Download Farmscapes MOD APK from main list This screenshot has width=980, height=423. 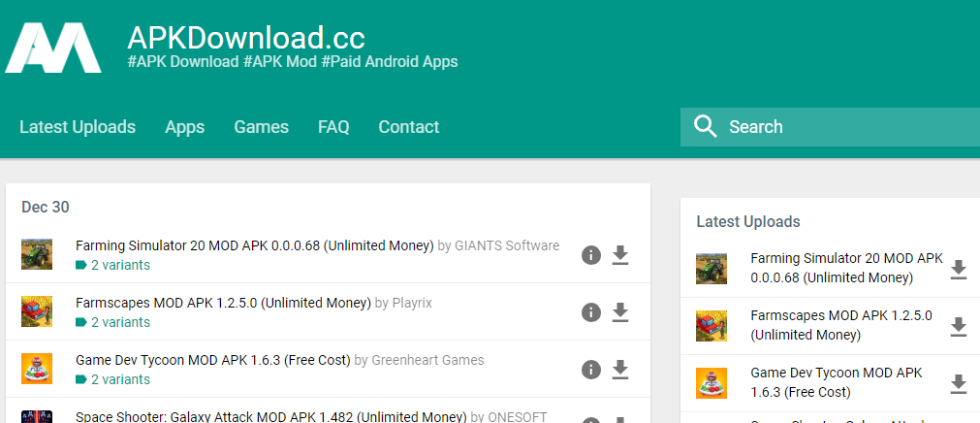[619, 312]
